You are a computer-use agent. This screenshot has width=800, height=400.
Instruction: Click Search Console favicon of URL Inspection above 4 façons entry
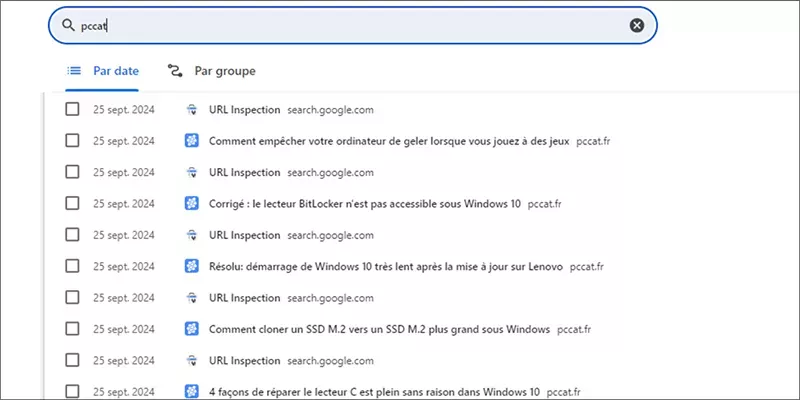pyautogui.click(x=191, y=361)
